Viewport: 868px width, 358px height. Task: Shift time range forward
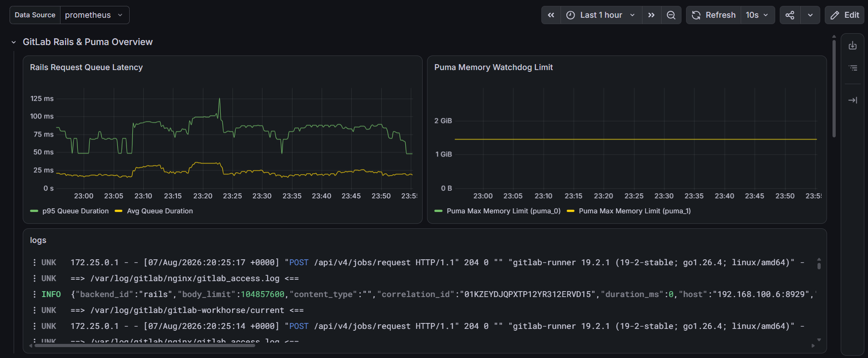(651, 15)
